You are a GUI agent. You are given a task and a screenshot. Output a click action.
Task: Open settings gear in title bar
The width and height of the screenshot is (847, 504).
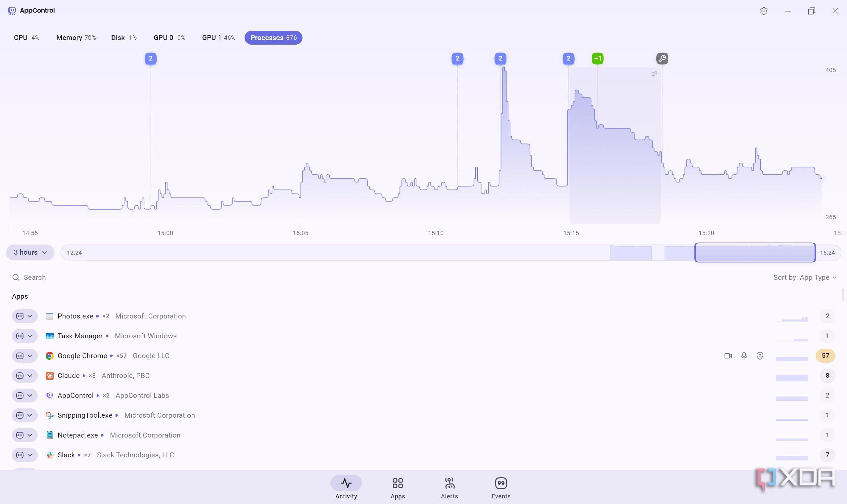(764, 11)
